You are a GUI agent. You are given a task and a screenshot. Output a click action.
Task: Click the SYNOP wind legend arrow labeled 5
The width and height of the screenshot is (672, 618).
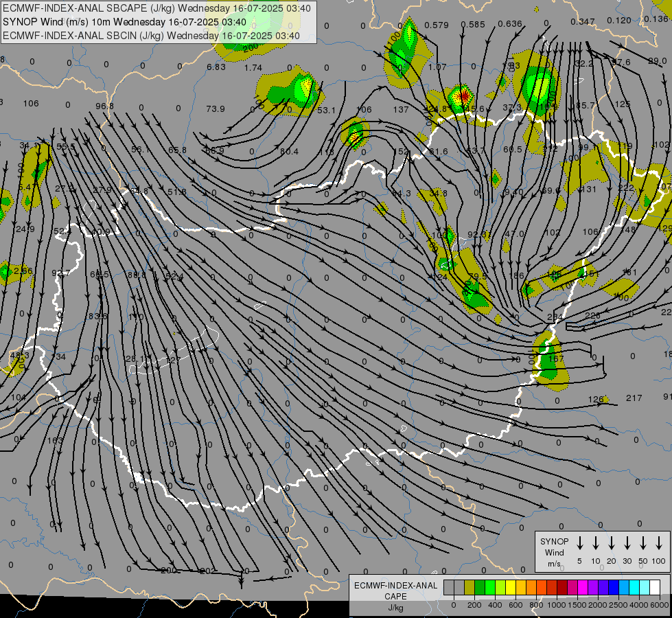point(580,543)
